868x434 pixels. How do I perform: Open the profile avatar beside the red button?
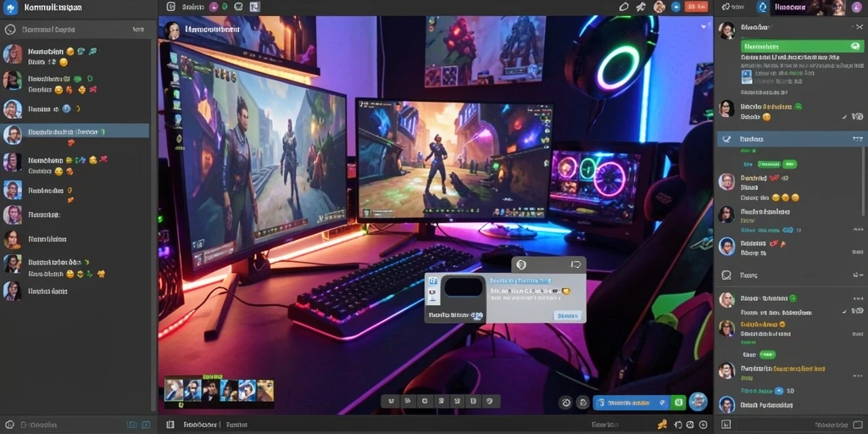point(659,7)
